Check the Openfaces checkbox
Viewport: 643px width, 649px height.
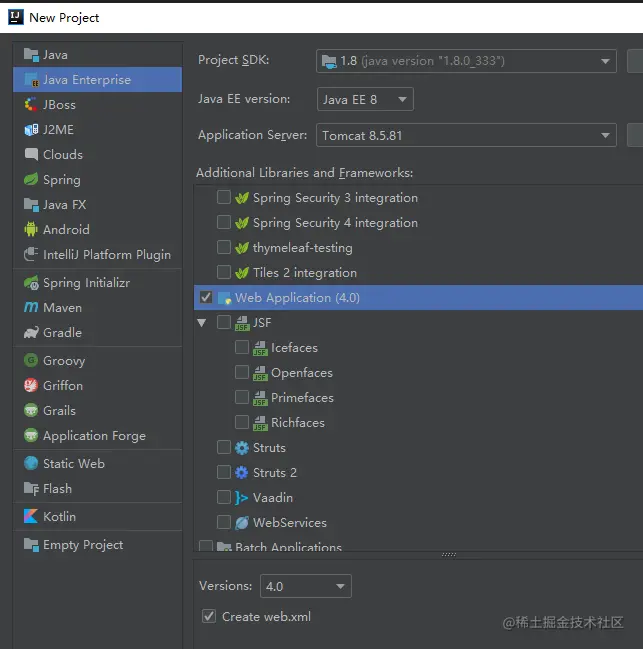click(x=242, y=372)
